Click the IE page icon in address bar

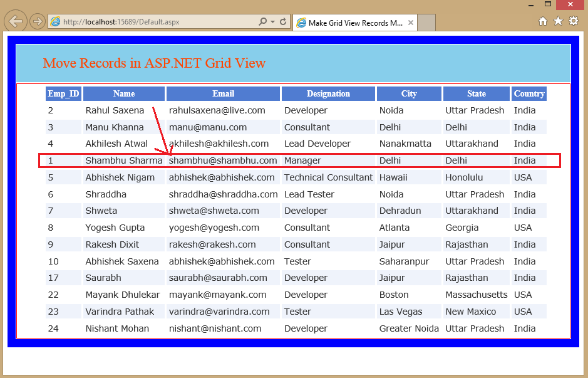pyautogui.click(x=56, y=22)
